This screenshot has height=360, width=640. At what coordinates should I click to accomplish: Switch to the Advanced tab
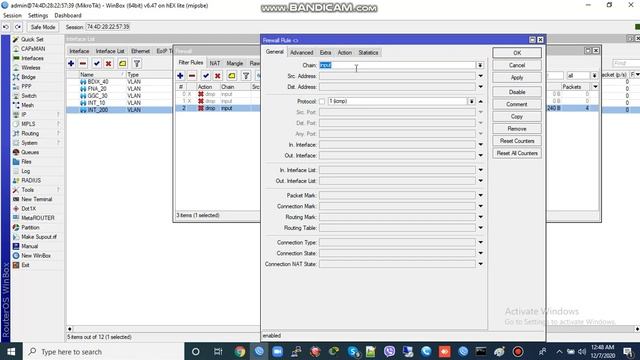(x=302, y=52)
